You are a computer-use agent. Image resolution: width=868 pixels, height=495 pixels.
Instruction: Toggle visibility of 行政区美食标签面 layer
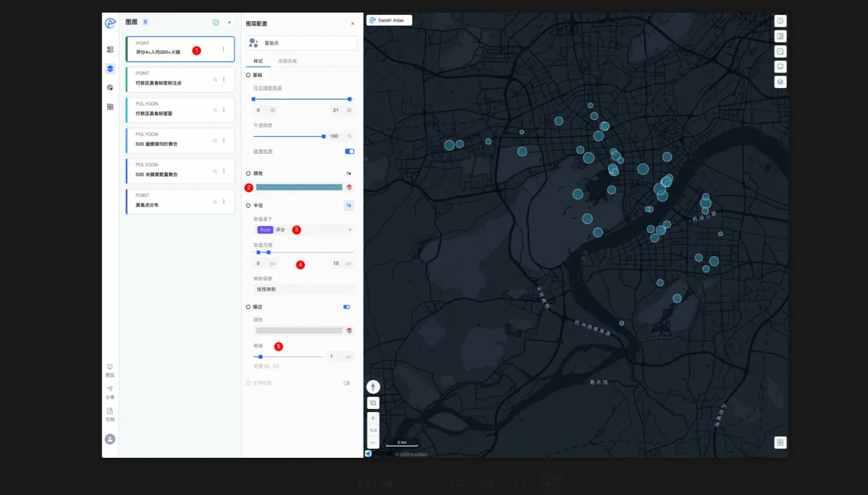215,110
